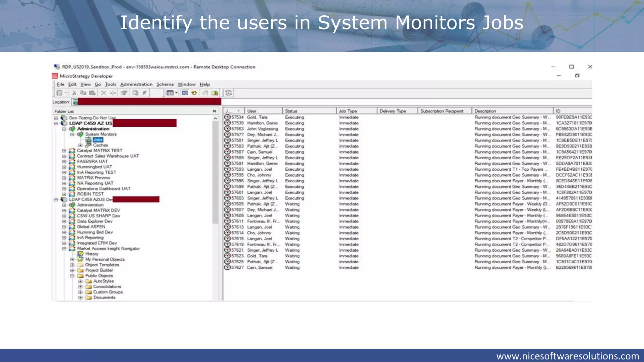Select job row 57627 Cain, Samuel
Image resolution: width=644 pixels, height=362 pixels.
pos(408,268)
